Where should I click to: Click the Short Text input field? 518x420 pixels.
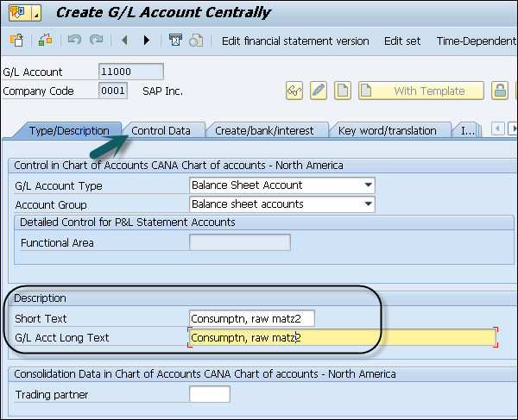tap(251, 319)
